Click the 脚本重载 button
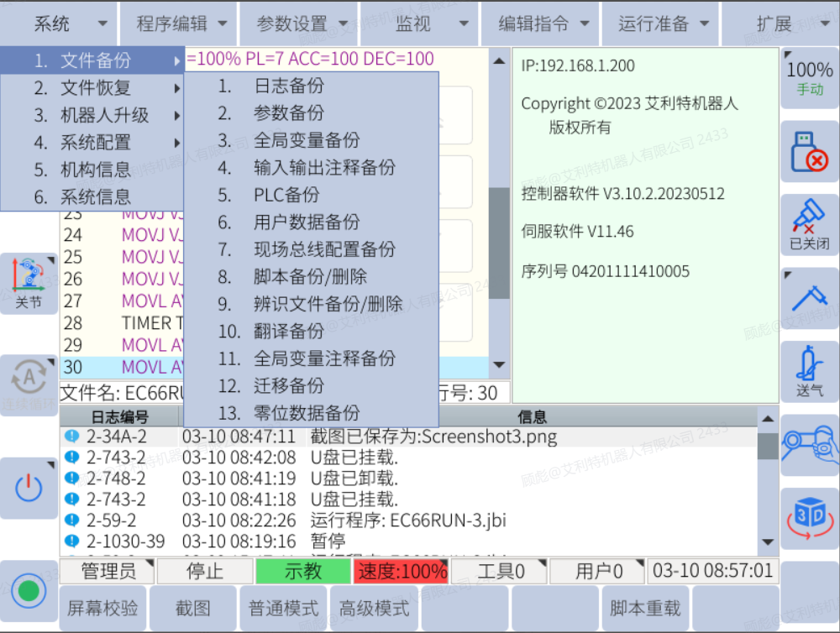Viewport: 840px width, 633px height. pos(645,609)
